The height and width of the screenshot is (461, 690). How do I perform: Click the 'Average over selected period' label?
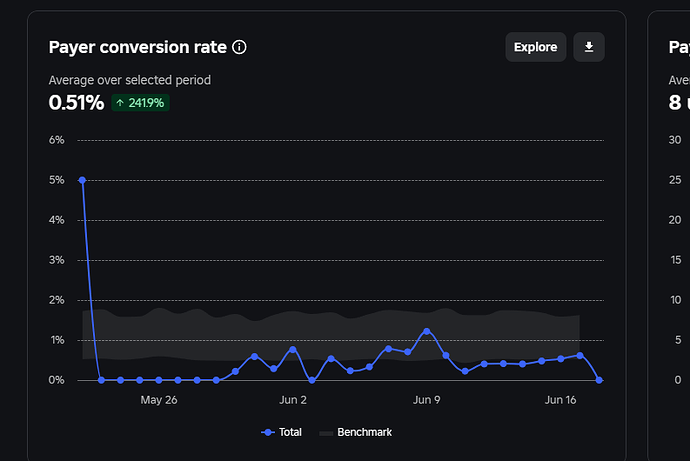click(x=130, y=80)
